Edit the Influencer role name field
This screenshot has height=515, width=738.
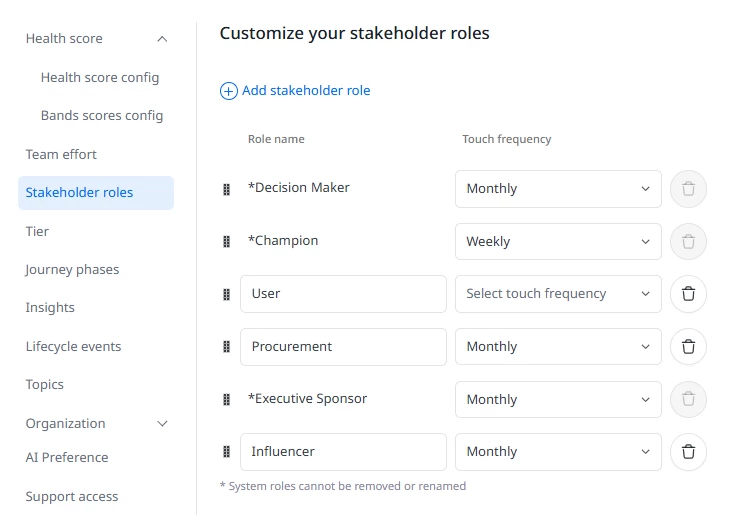[343, 451]
